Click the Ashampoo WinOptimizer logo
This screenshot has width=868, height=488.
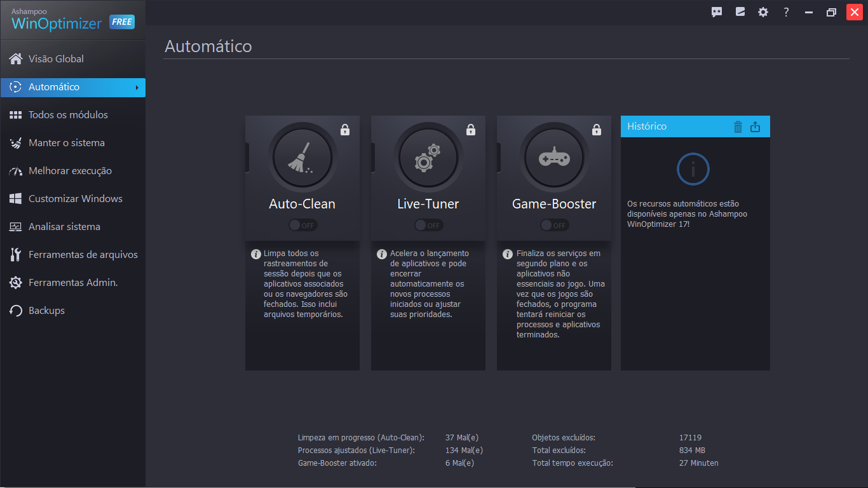click(x=57, y=20)
